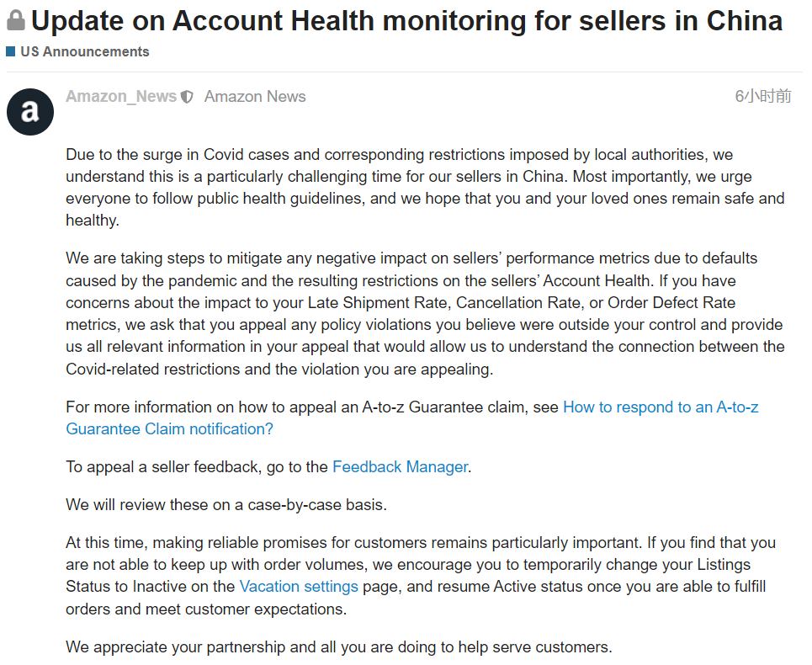Screen dimensions: 812x665
Task: Open the Amazon_News round avatar
Action: pyautogui.click(x=30, y=112)
